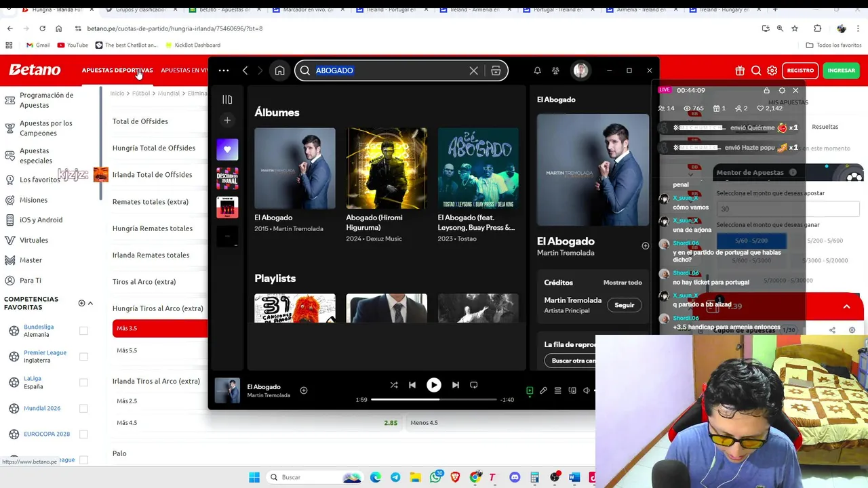Skip to previous track

tap(412, 385)
